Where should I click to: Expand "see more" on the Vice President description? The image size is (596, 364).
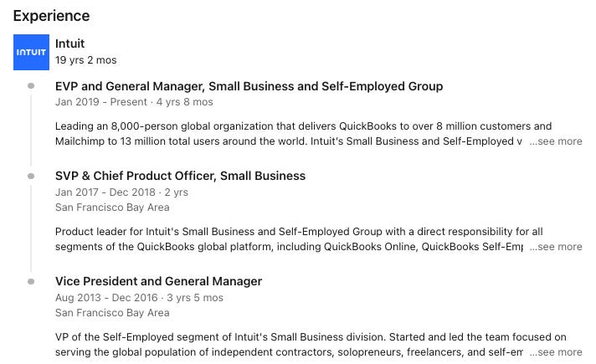tap(558, 352)
